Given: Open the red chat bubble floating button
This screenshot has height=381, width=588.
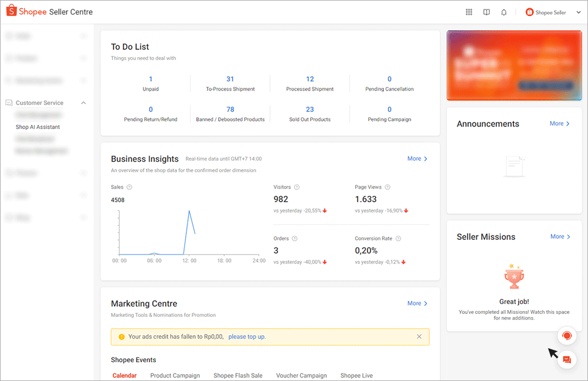Looking at the screenshot, I should pyautogui.click(x=567, y=360).
